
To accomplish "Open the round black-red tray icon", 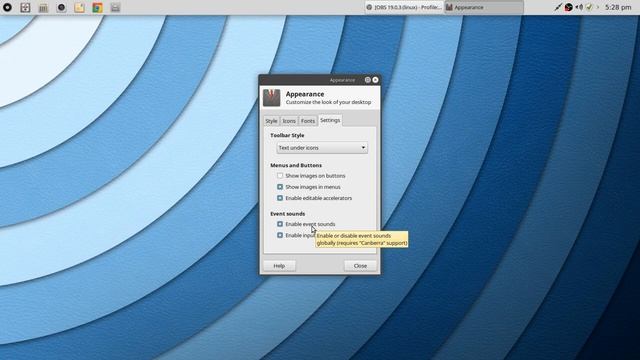I will tap(569, 7).
